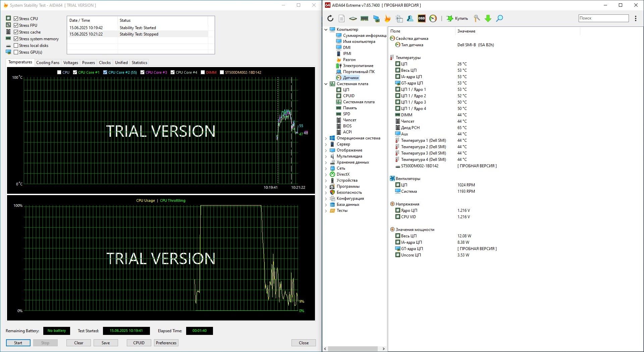Toggle the Stress system memory checkbox

click(x=16, y=39)
